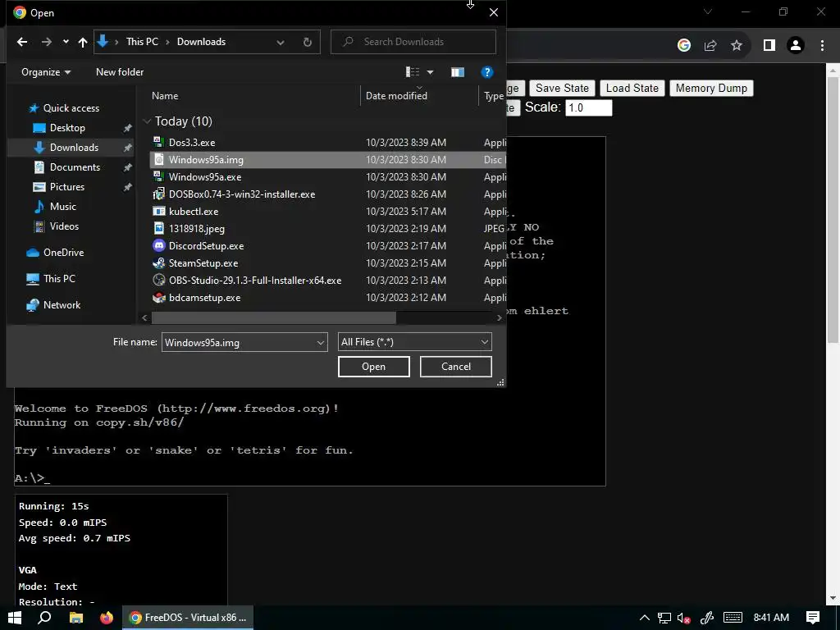Image resolution: width=840 pixels, height=630 pixels.
Task: Open the Music folder in sidebar
Action: coord(62,206)
